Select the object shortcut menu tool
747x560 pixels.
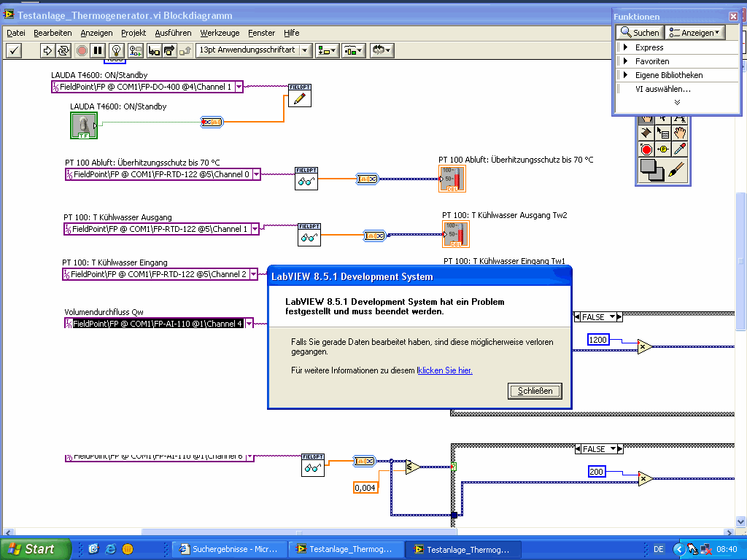coord(662,133)
